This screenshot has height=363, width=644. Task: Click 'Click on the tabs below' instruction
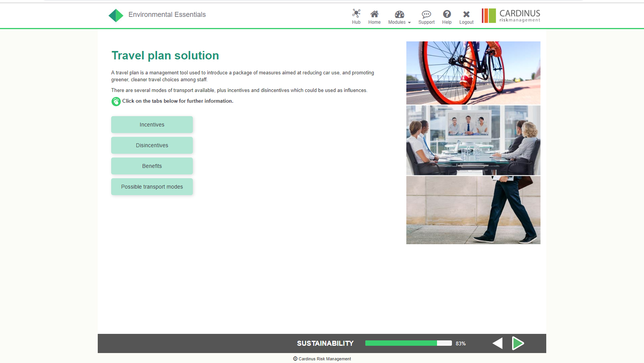[x=177, y=101]
